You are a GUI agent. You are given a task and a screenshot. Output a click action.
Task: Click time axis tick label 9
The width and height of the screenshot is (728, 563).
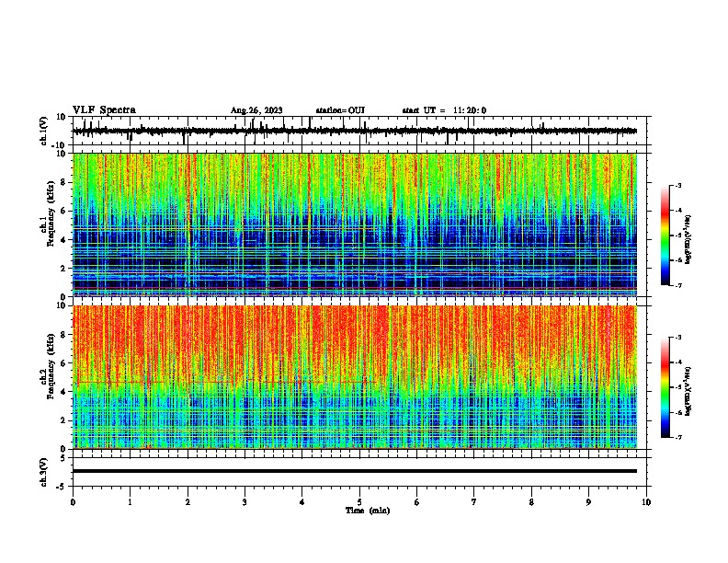click(x=588, y=502)
